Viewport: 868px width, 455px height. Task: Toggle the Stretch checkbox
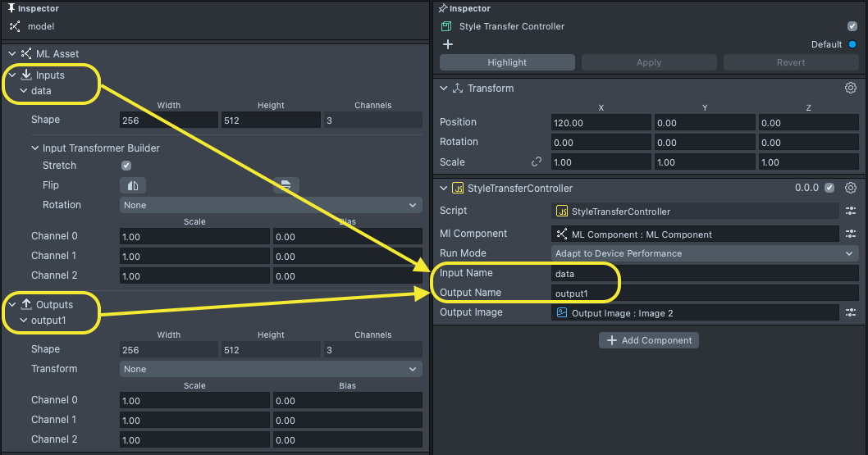pyautogui.click(x=126, y=166)
